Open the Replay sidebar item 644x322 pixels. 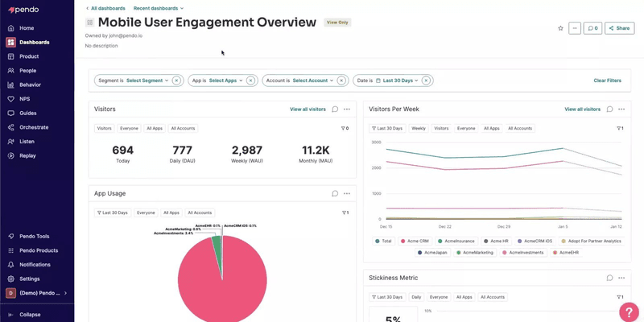(x=28, y=155)
